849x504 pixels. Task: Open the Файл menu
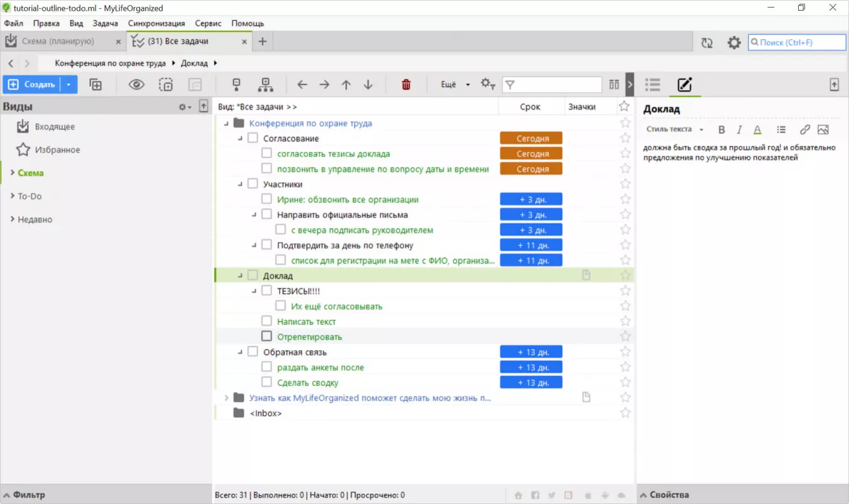[x=13, y=23]
